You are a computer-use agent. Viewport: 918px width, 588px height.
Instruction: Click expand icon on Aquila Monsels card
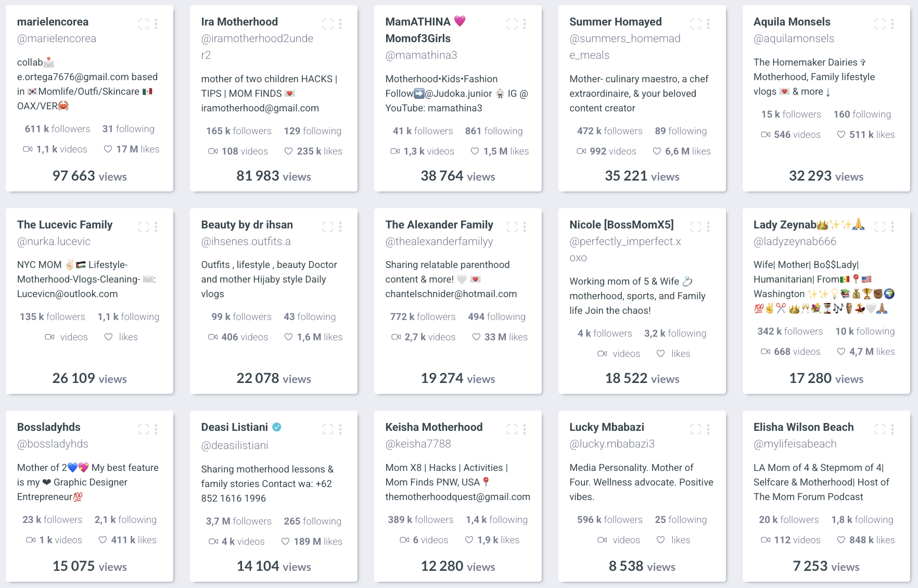880,24
